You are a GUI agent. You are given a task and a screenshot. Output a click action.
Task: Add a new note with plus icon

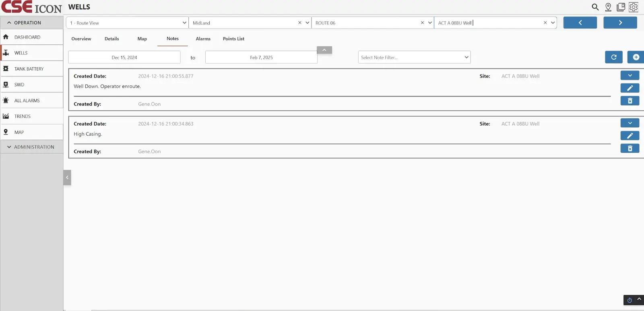(636, 57)
